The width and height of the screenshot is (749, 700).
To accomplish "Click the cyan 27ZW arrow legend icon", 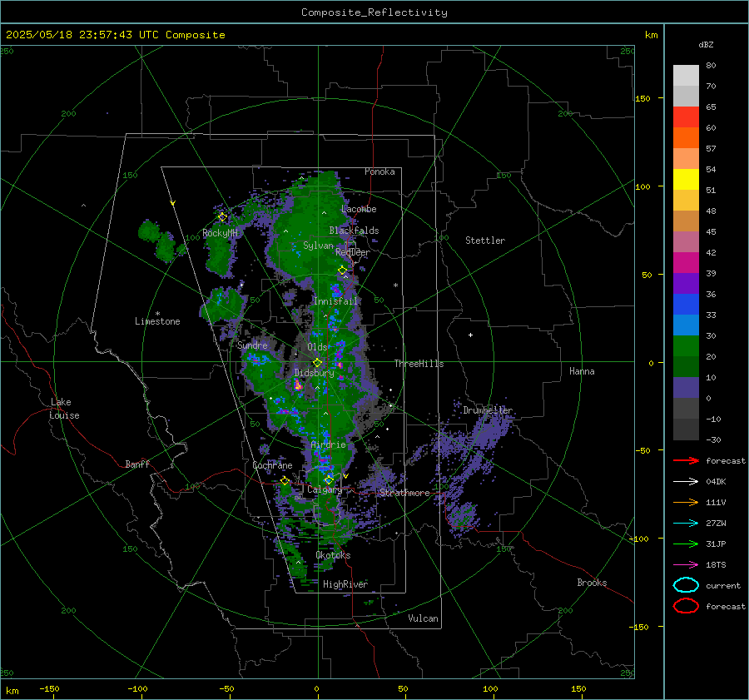I will point(686,524).
